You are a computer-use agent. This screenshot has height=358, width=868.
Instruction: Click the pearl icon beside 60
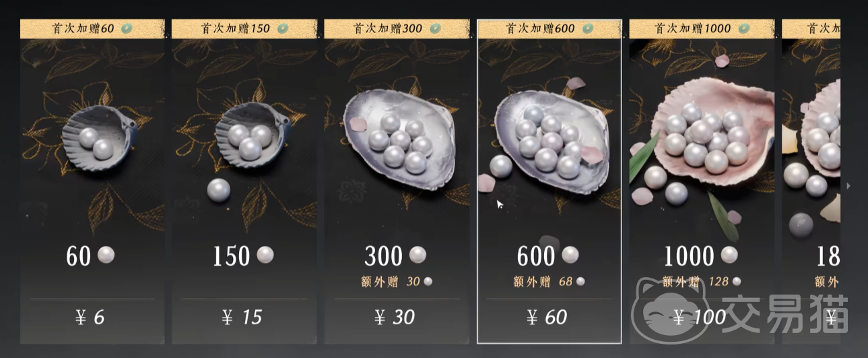[x=106, y=256]
